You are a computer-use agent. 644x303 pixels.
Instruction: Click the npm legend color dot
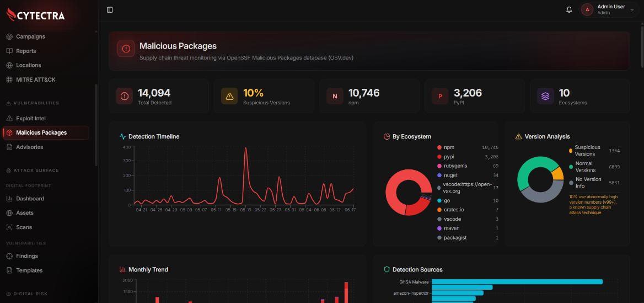[439, 147]
